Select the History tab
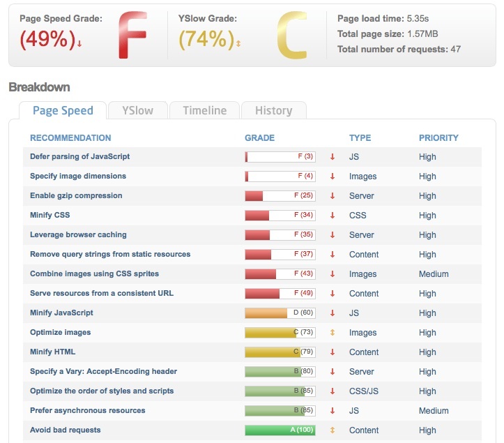The height and width of the screenshot is (443, 504). (x=273, y=110)
